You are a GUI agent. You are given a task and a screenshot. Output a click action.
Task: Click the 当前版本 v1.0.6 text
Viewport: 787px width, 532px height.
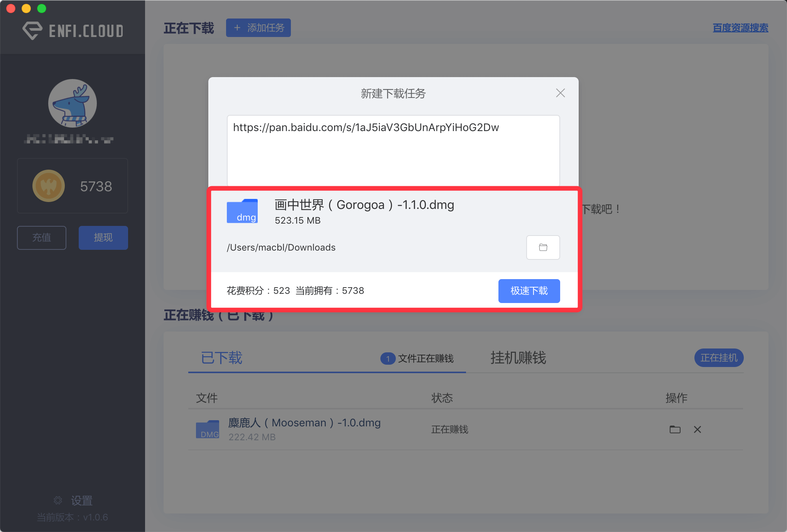tap(73, 517)
